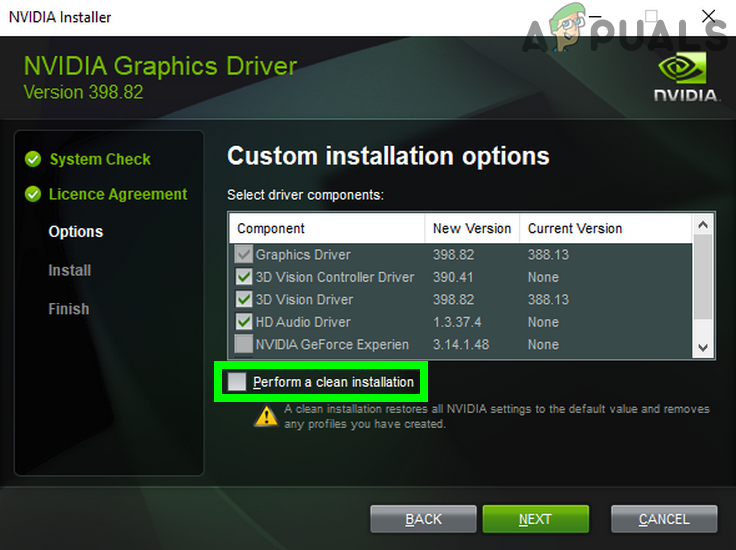Click the System Check green checkmark icon
This screenshot has width=736, height=550.
pos(33,159)
